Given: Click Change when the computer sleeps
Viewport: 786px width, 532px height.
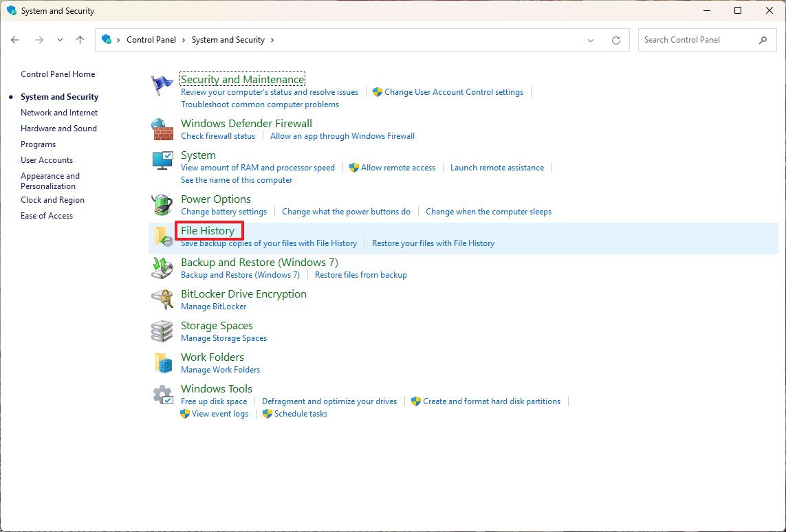Looking at the screenshot, I should tap(488, 211).
